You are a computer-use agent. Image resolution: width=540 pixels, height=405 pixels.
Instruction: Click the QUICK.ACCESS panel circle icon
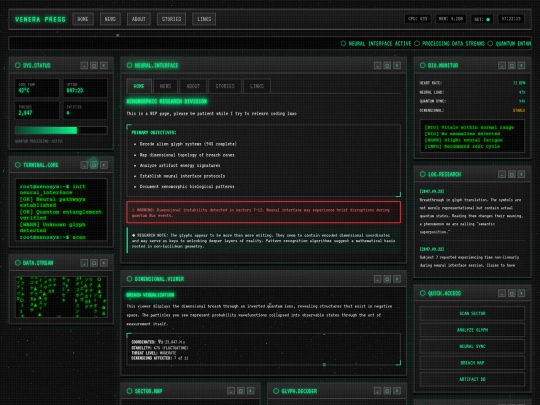click(x=423, y=293)
